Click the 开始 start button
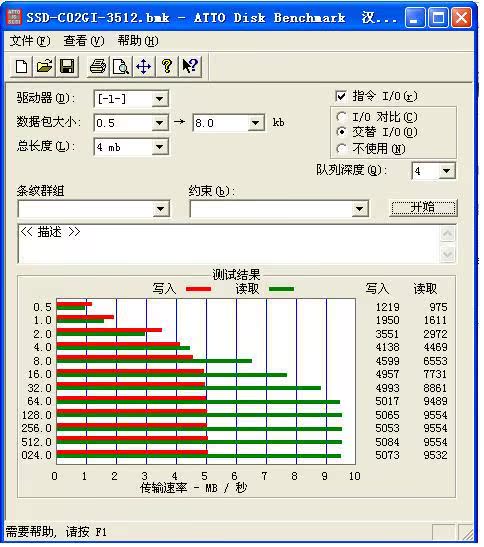 coord(423,208)
